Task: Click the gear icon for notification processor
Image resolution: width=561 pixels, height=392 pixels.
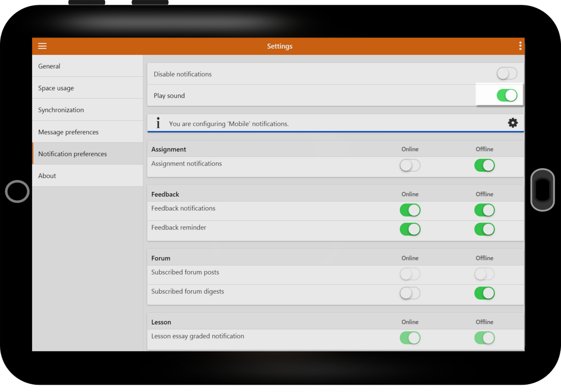Action: click(513, 123)
